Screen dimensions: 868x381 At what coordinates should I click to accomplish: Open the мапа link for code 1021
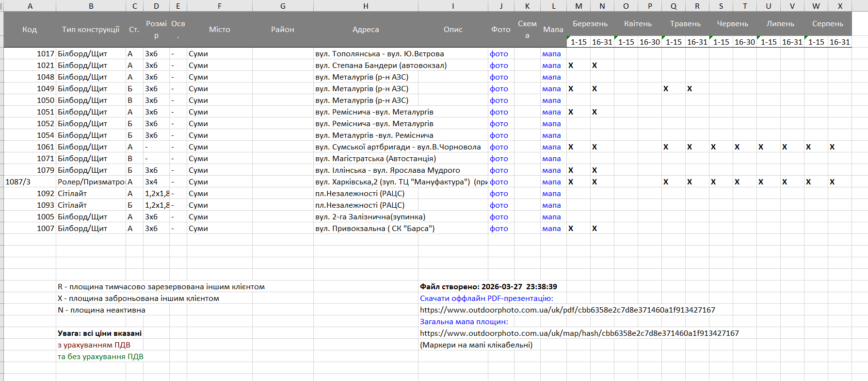coord(551,66)
